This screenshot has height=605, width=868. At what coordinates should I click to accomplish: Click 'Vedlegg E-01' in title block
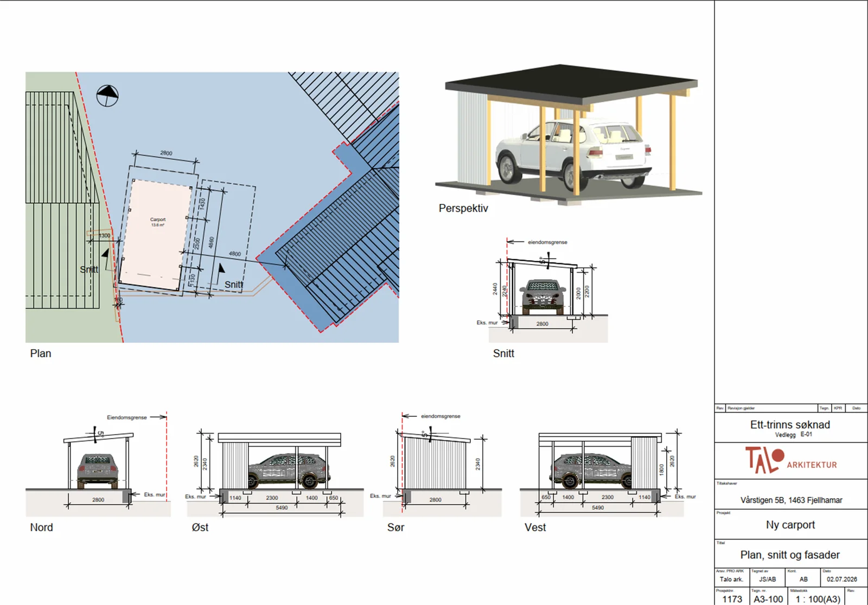click(x=794, y=435)
